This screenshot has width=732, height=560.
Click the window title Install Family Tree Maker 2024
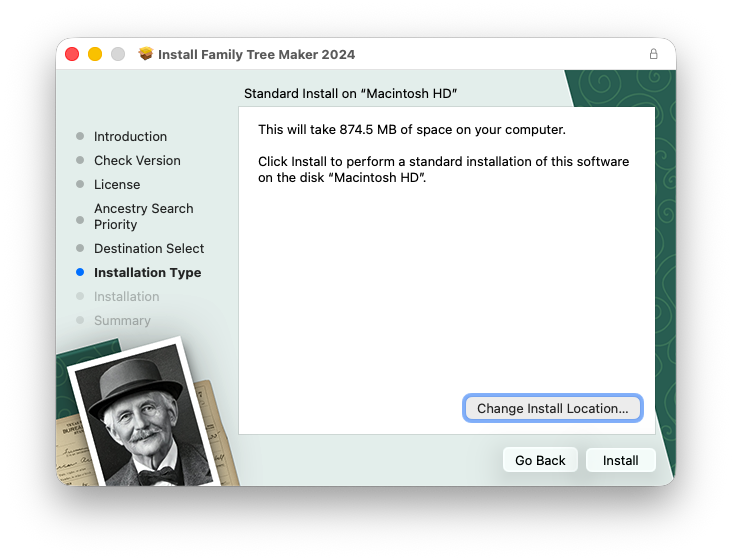click(256, 54)
